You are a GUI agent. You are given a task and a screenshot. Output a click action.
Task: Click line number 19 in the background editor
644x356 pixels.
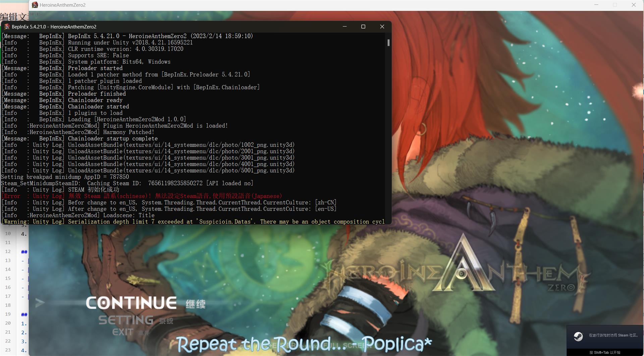tap(8, 314)
